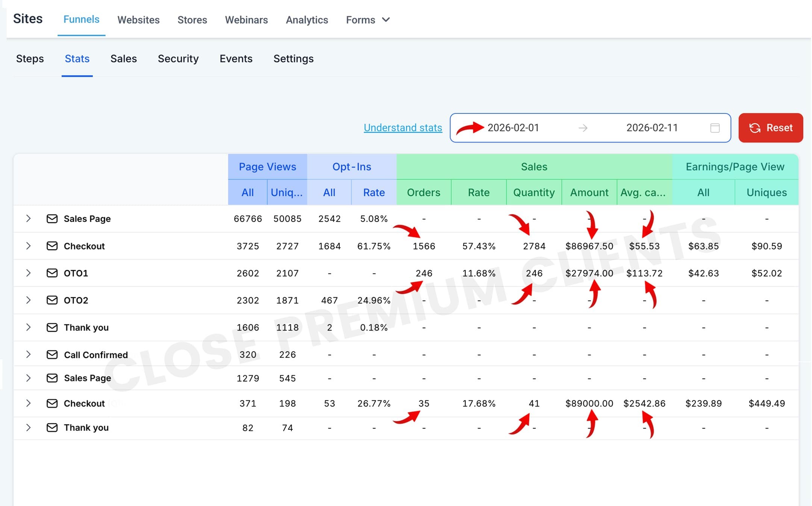Click the 57.43% sales rate cell

tap(479, 246)
